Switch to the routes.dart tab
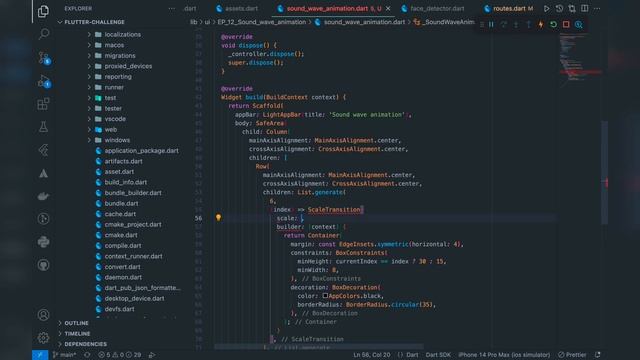This screenshot has height=360, width=640. 509,9
